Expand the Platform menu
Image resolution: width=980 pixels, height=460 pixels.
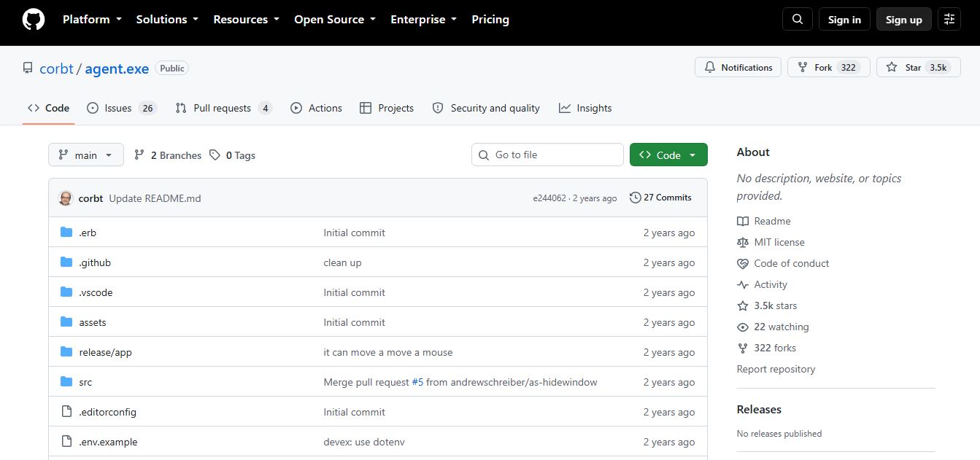tap(92, 20)
